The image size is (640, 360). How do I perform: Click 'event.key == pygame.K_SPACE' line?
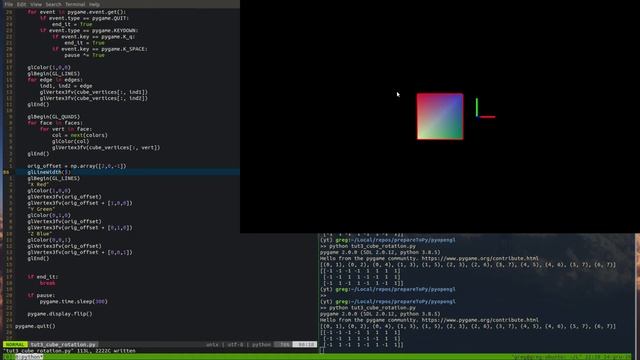coord(100,49)
